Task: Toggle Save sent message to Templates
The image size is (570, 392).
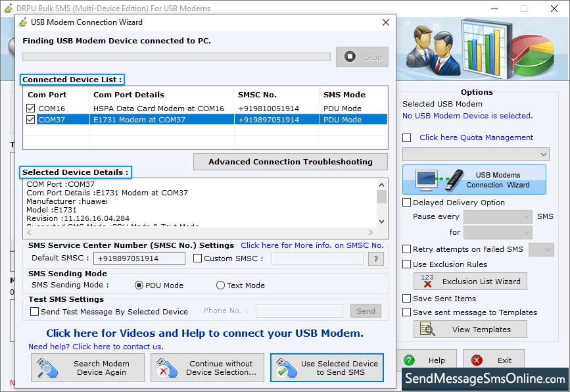Action: 407,312
